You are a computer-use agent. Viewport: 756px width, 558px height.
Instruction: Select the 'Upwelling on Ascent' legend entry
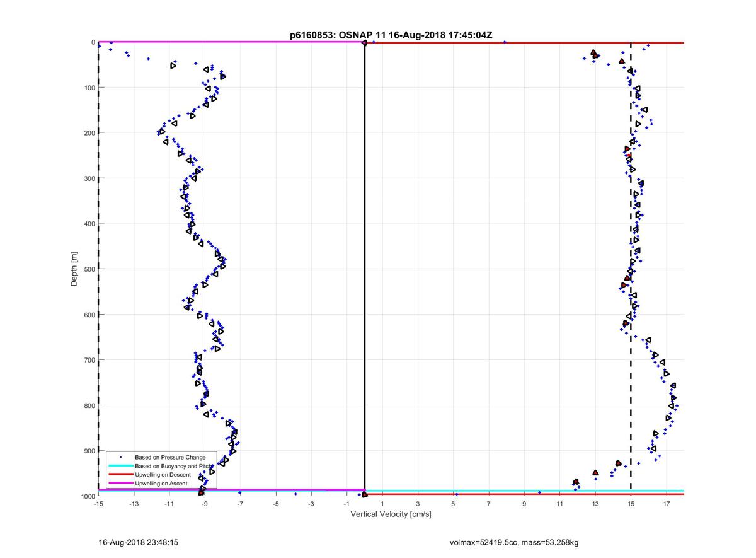point(163,484)
